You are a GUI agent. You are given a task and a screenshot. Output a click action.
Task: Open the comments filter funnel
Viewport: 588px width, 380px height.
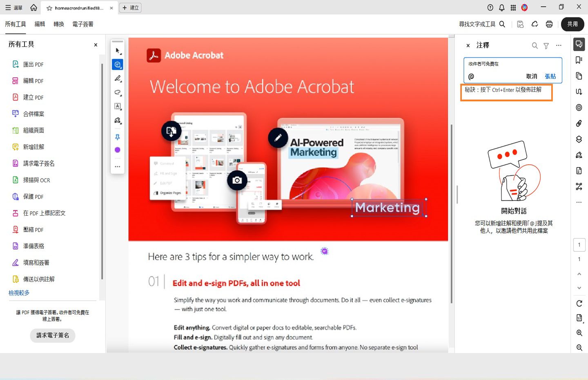[546, 46]
